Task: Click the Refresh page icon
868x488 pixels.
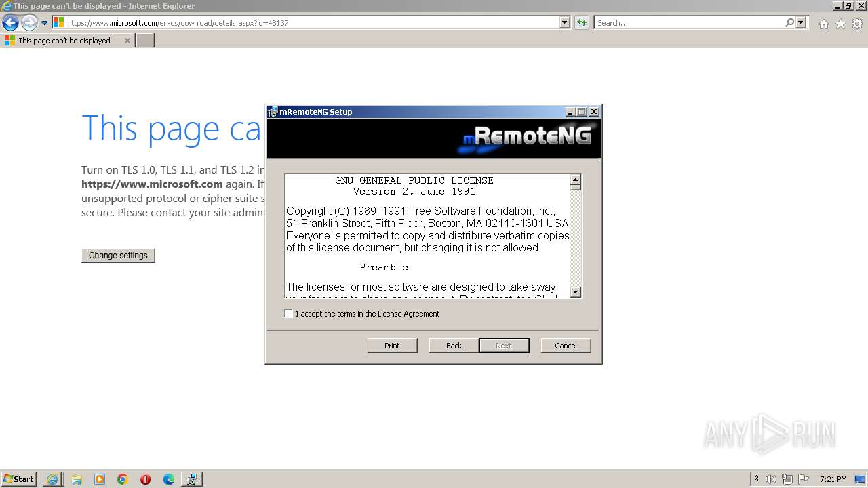Action: point(581,23)
